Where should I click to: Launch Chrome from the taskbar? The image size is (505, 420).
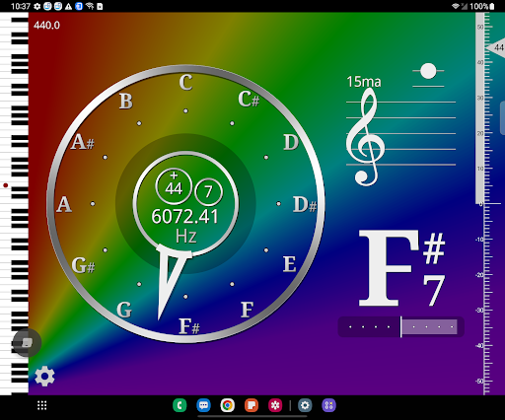pos(228,405)
